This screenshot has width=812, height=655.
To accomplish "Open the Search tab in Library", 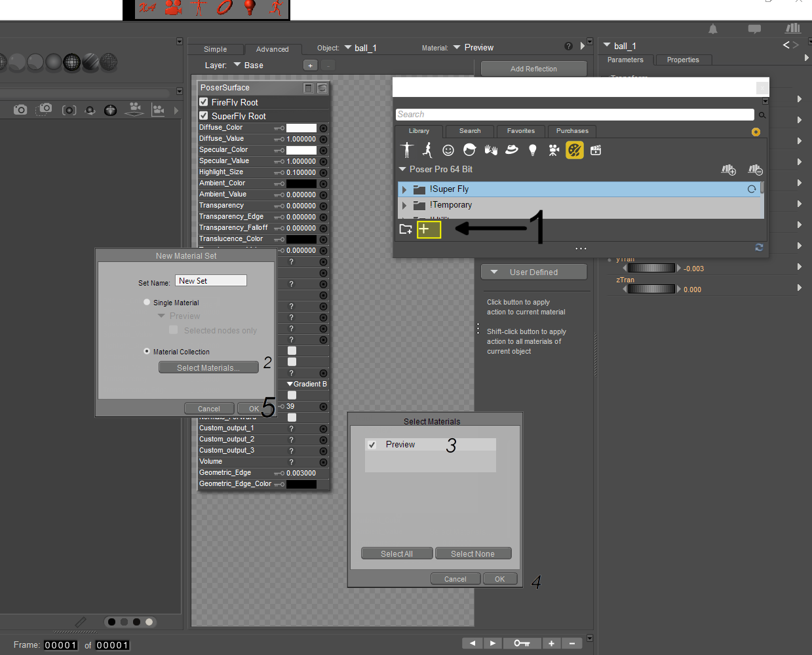I will coord(470,131).
